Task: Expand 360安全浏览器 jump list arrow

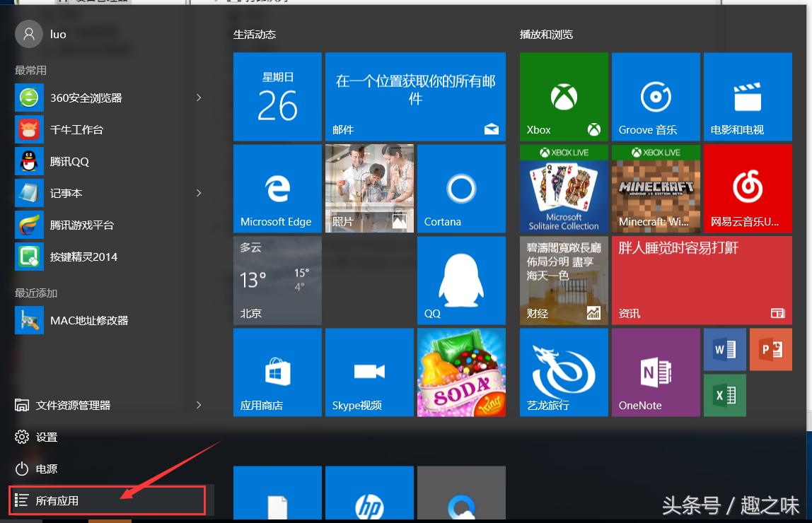Action: coord(199,98)
